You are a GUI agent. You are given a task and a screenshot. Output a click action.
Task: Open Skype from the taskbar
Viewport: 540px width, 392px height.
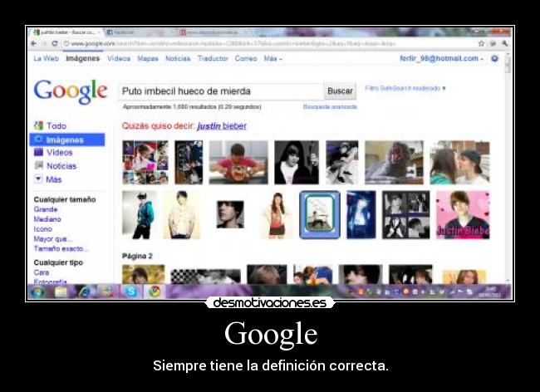tap(131, 292)
